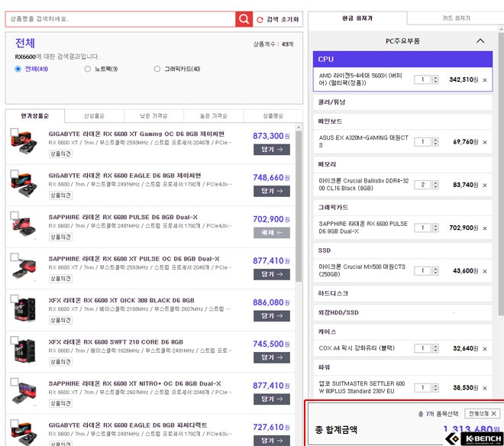Add XFX RX 6600 XT QICK 308 with 담기

point(272,315)
